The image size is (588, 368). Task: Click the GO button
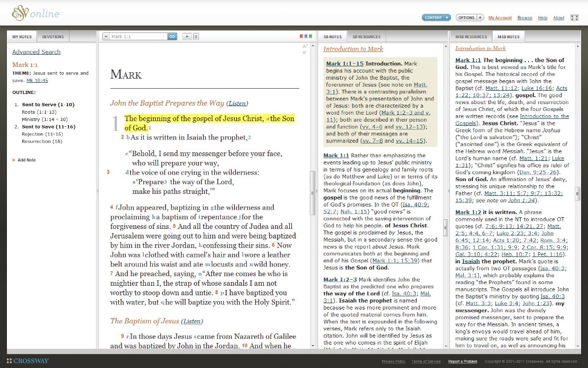pyautogui.click(x=172, y=37)
